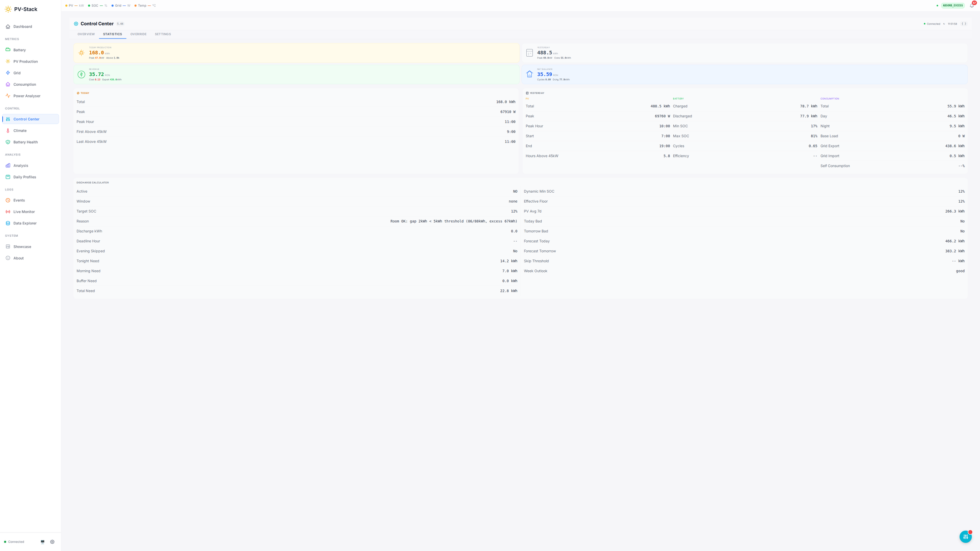Switch to the Override tab
This screenshot has width=980, height=551.
tap(138, 34)
